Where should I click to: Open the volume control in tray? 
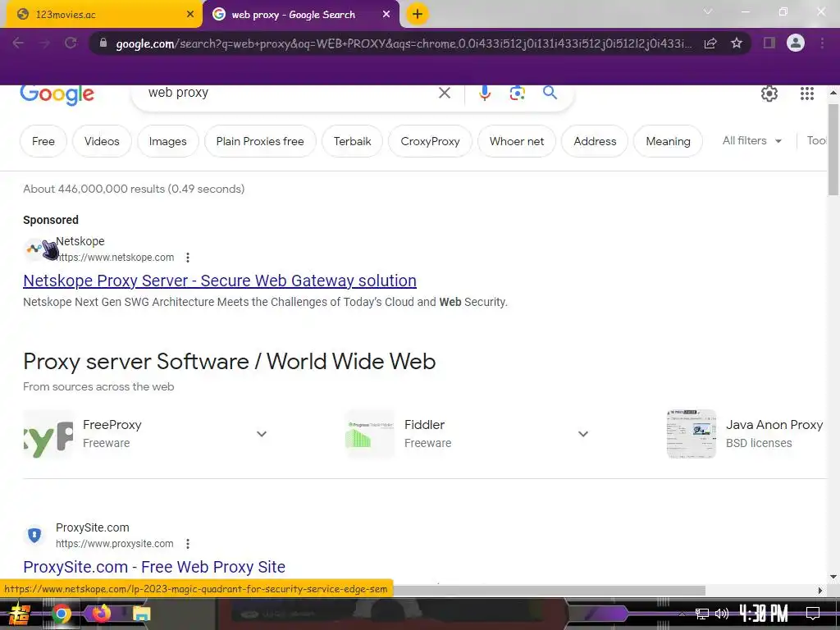click(x=721, y=614)
